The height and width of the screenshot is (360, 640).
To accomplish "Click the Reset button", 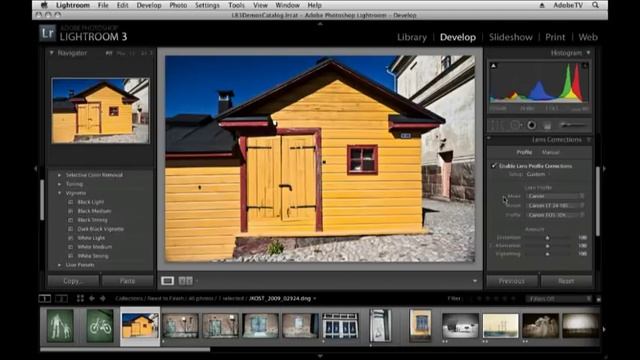I will point(566,281).
